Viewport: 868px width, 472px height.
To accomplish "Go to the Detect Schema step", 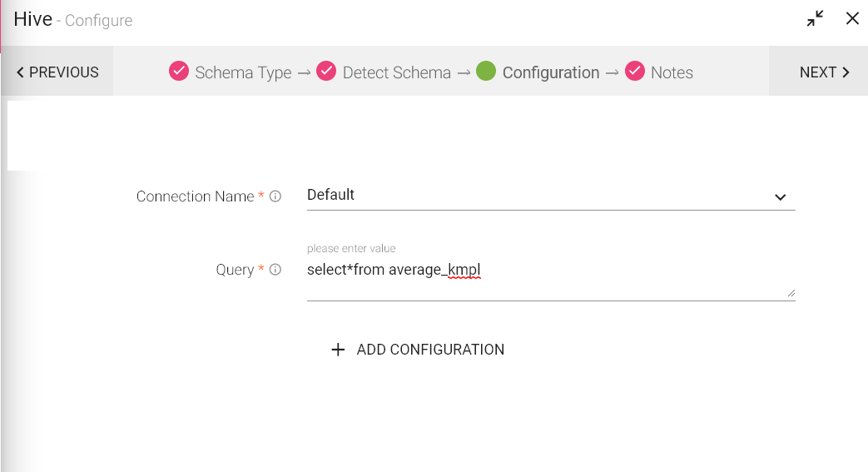I will point(396,72).
